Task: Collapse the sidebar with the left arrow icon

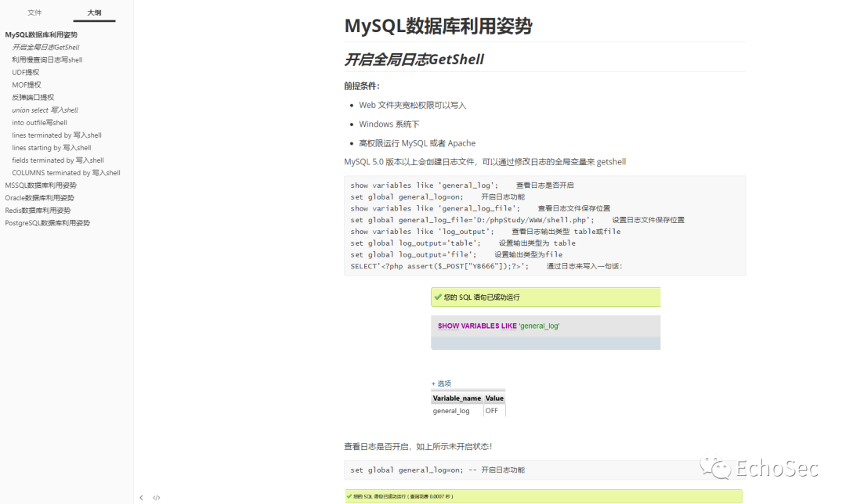Action: (x=141, y=498)
